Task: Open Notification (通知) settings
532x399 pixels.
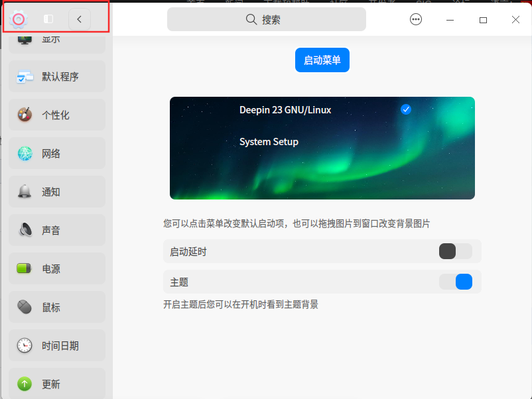Action: tap(57, 192)
